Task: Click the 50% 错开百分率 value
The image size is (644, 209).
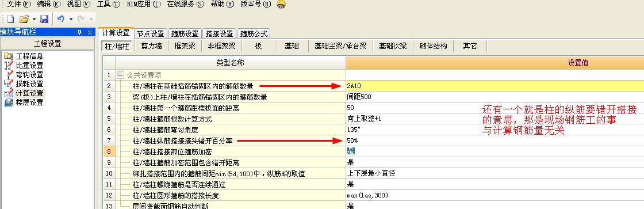Action: click(495, 140)
